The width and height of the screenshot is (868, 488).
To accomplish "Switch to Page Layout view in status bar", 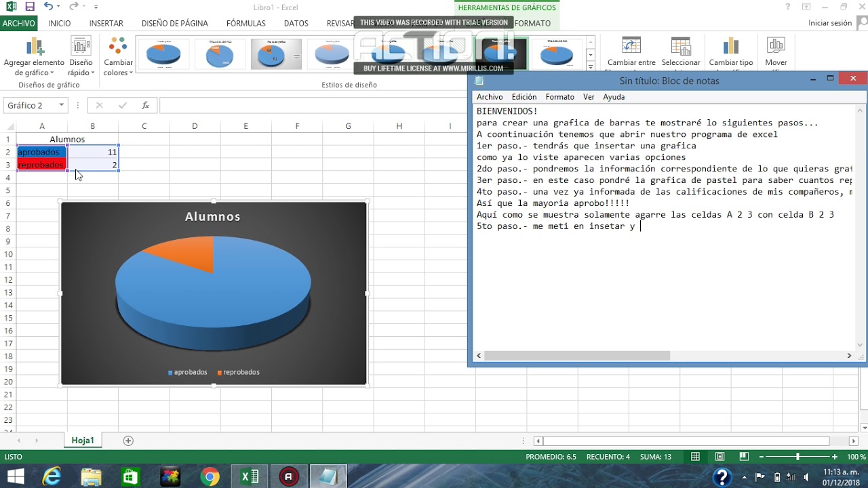I will coord(720,457).
